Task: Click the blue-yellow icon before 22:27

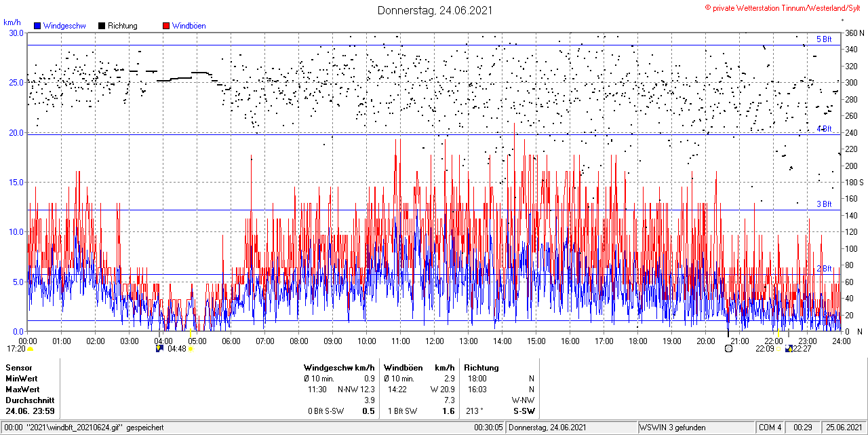Action: click(789, 348)
